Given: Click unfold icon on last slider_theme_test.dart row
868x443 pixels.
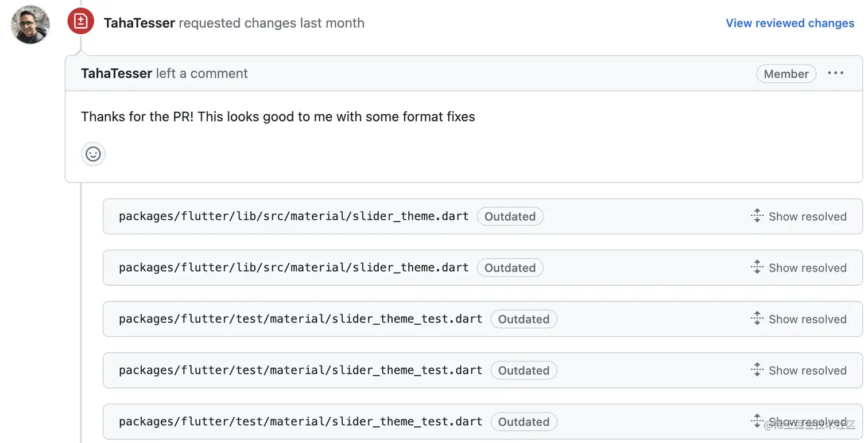Looking at the screenshot, I should click(x=757, y=421).
